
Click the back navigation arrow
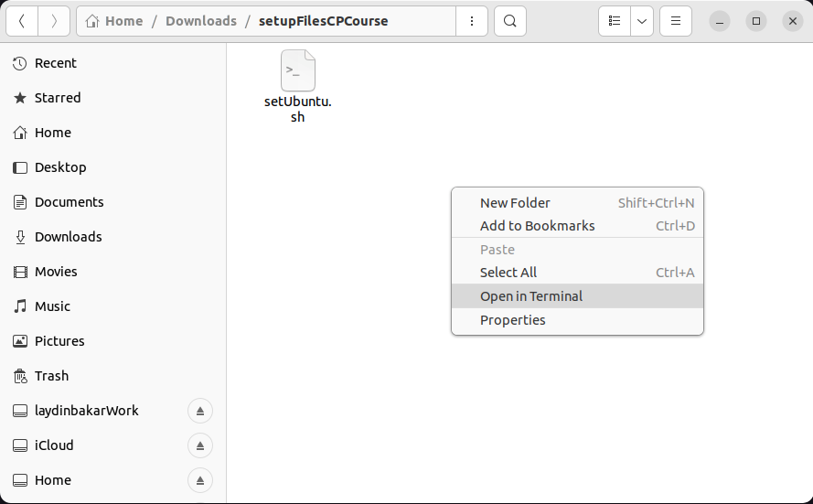point(22,21)
